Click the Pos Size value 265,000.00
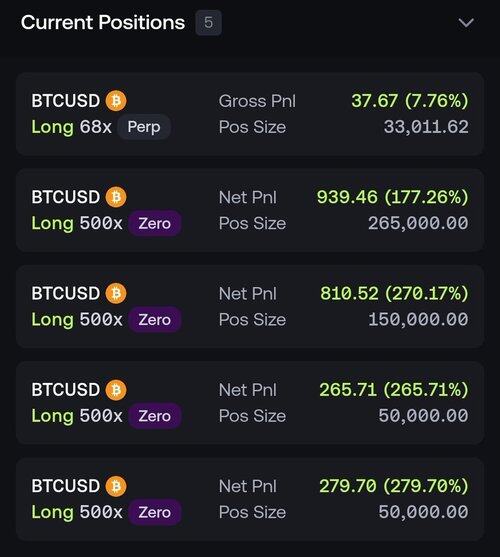 418,223
